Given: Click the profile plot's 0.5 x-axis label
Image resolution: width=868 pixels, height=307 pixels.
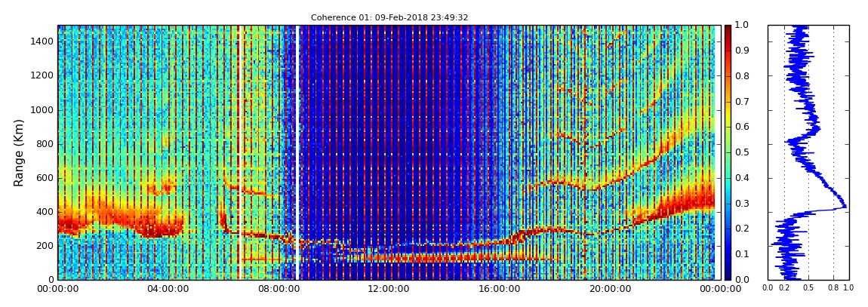Looking at the screenshot, I should pos(809,289).
